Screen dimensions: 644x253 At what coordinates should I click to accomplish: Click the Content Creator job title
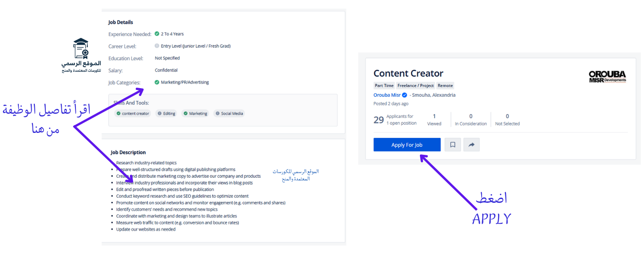[408, 74]
